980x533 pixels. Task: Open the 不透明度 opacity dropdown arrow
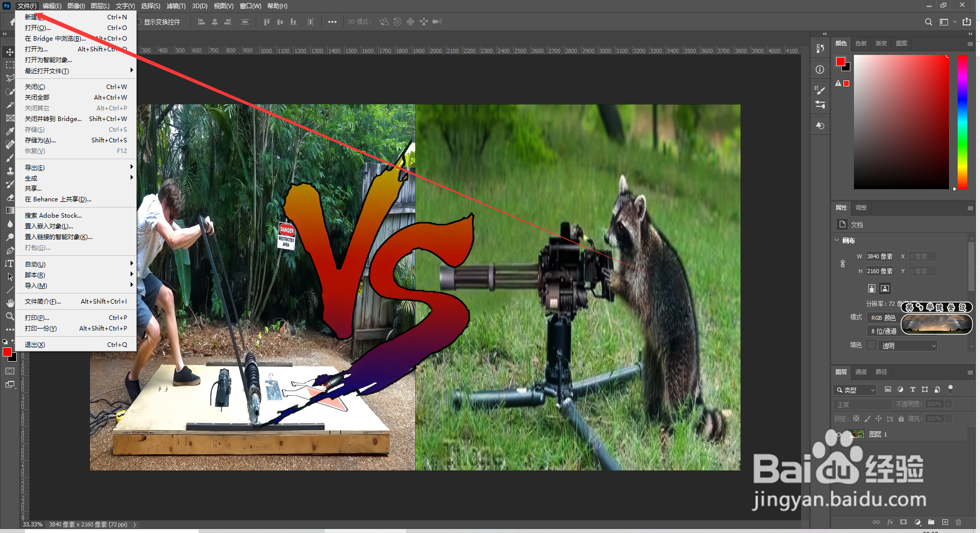(948, 404)
